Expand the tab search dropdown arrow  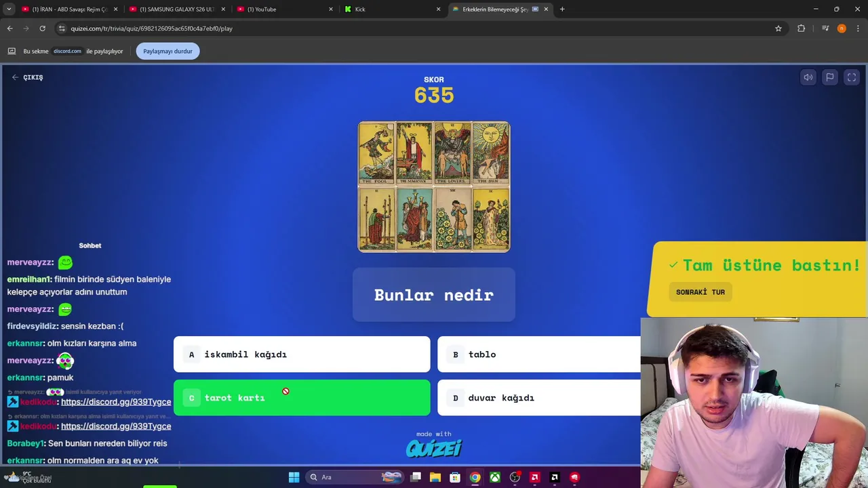pyautogui.click(x=9, y=9)
